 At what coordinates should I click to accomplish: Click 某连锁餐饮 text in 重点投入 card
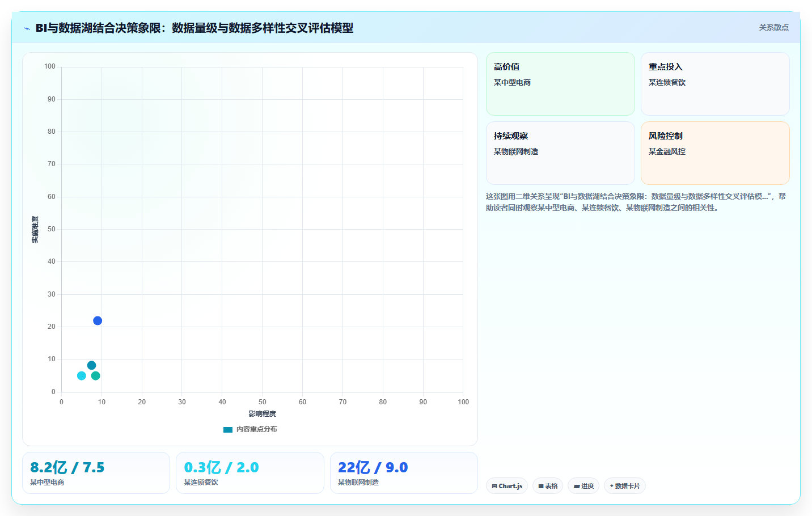tap(667, 82)
